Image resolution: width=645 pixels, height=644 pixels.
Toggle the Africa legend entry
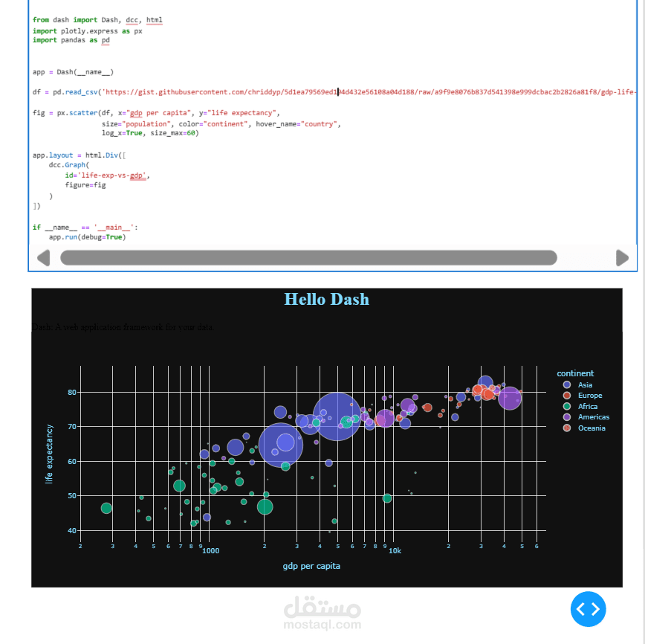(580, 407)
